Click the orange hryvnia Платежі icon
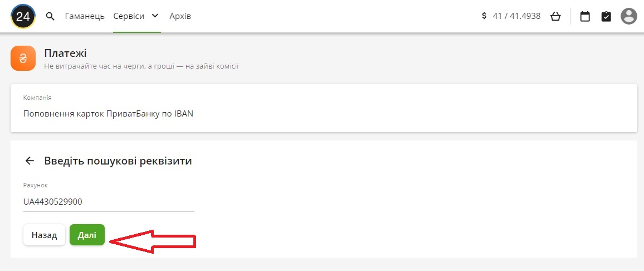Image resolution: width=644 pixels, height=271 pixels. [23, 59]
